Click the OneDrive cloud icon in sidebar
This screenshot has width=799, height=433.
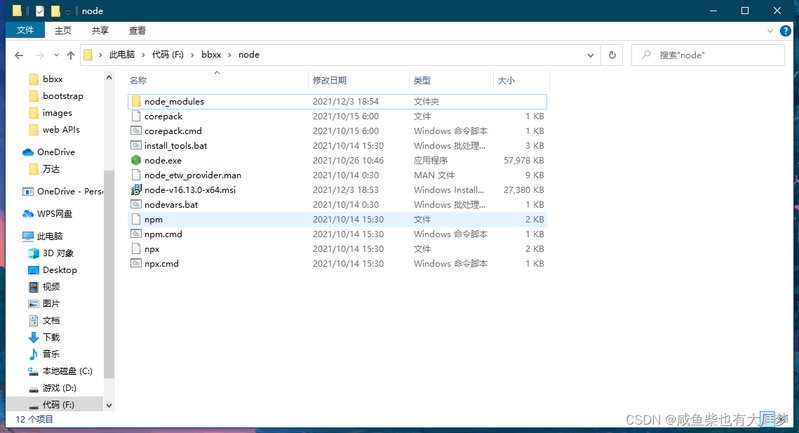tap(28, 152)
